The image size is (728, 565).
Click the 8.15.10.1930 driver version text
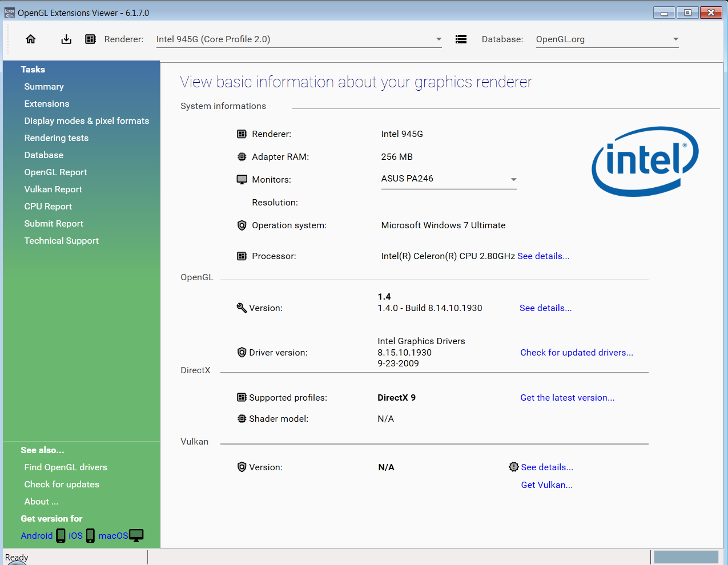click(x=404, y=353)
